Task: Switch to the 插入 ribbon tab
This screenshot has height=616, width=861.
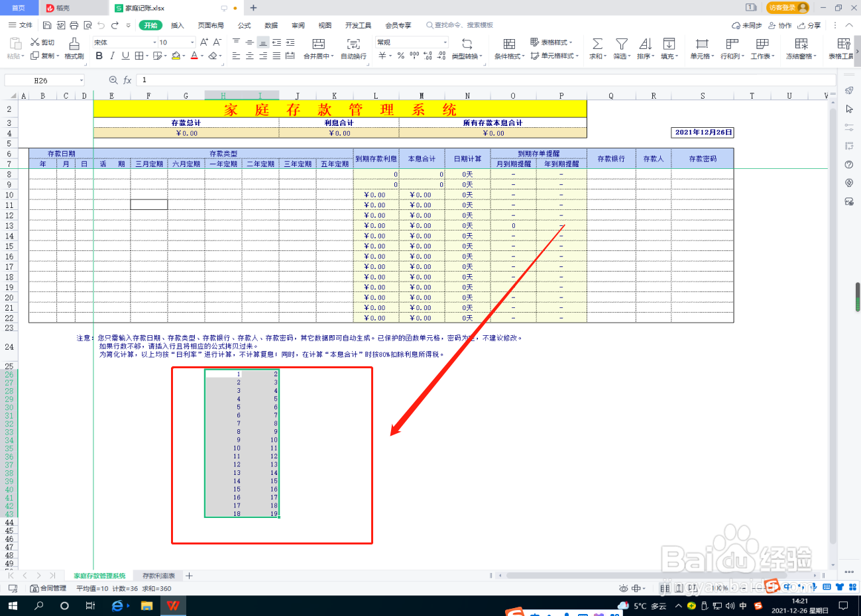Action: click(178, 25)
